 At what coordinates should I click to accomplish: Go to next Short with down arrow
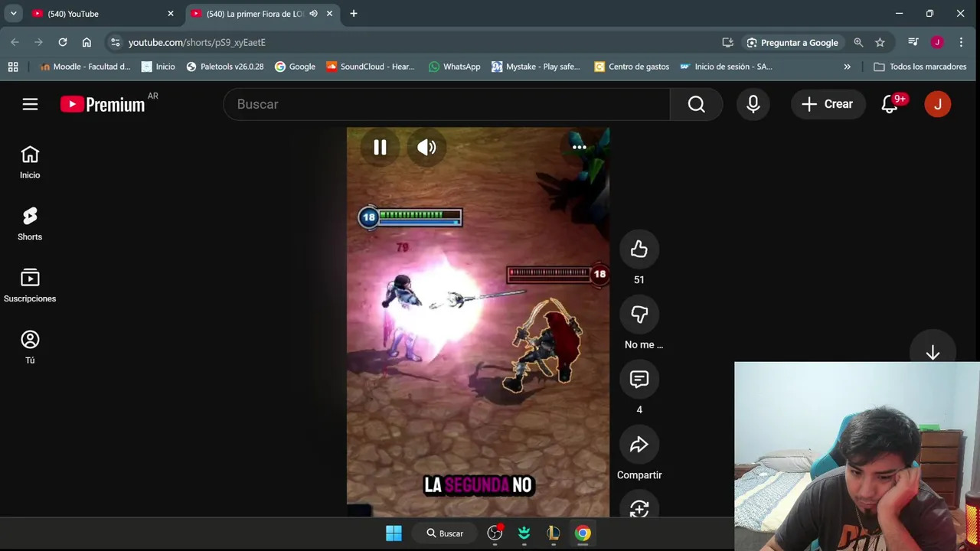[x=933, y=353]
